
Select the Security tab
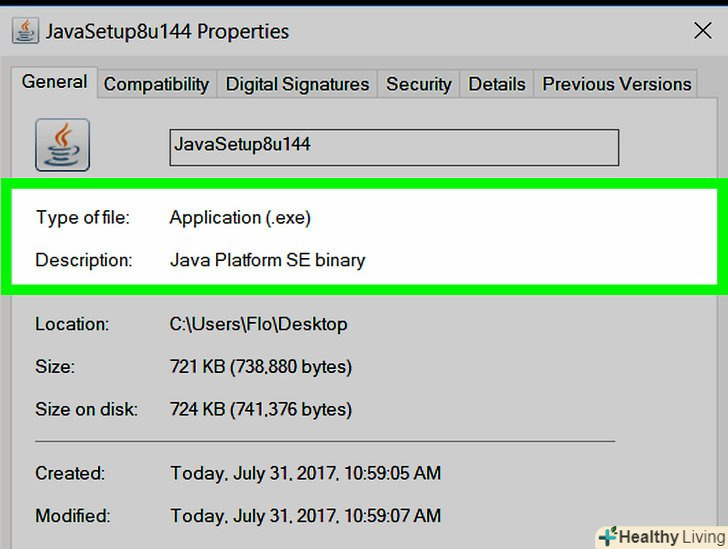coord(418,85)
